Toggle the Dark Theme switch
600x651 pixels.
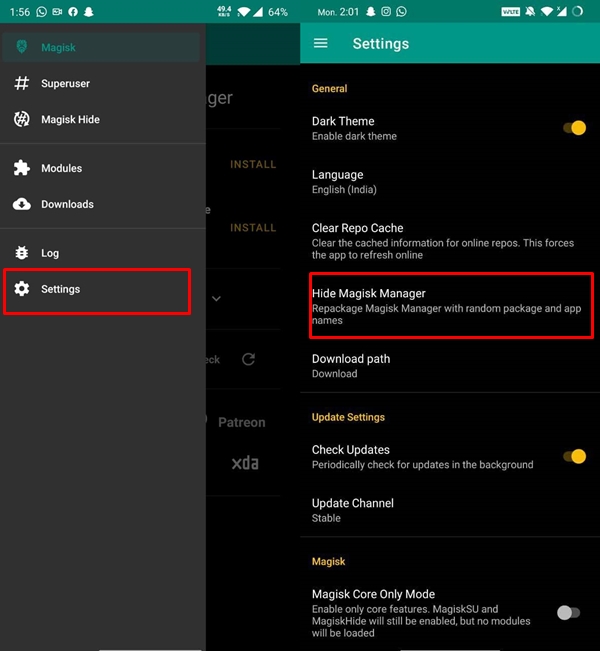pyautogui.click(x=574, y=128)
